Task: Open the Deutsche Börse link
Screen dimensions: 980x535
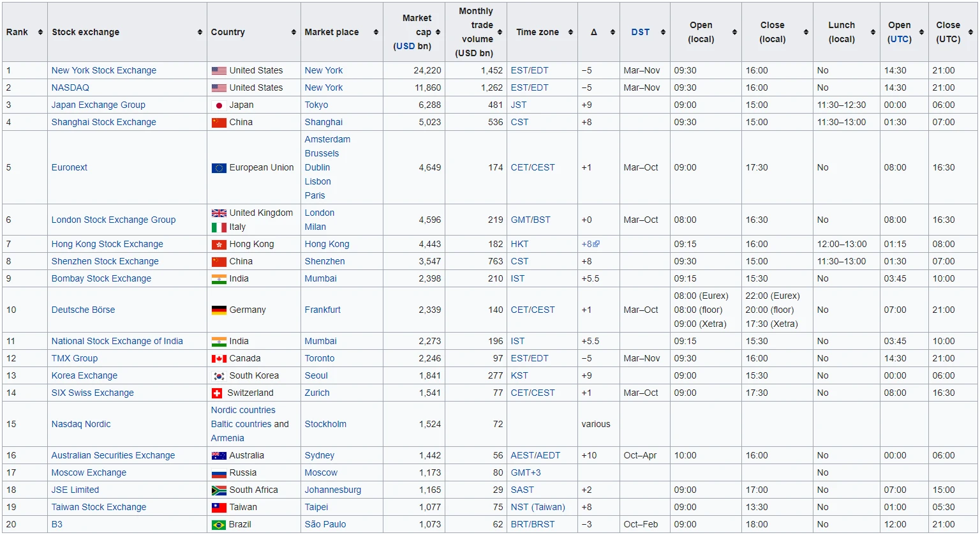Action: [x=83, y=310]
